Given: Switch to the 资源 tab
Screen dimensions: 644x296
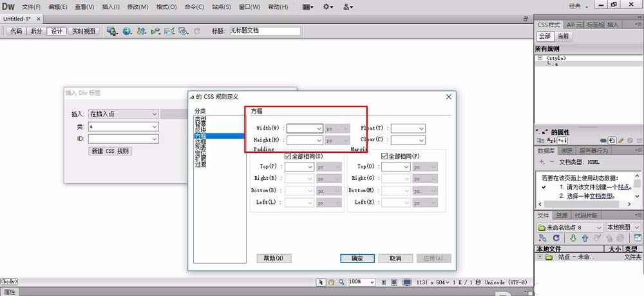Looking at the screenshot, I should click(562, 215).
